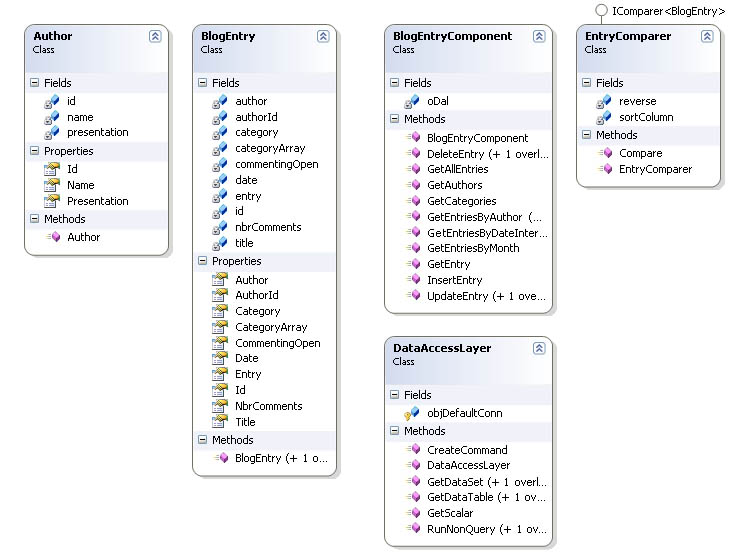Click method icon beside CreateCommand
Screen dimensions: 738x558
coord(414,450)
